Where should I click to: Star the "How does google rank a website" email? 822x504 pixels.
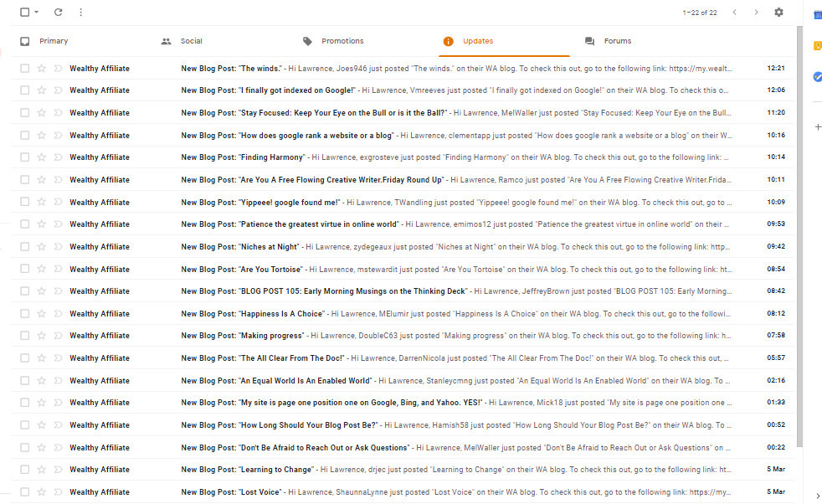(41, 136)
